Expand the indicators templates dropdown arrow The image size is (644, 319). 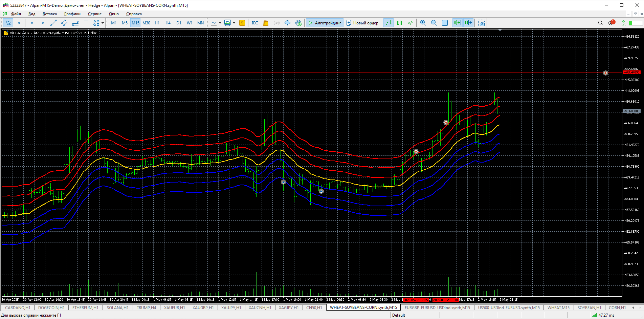click(x=234, y=23)
